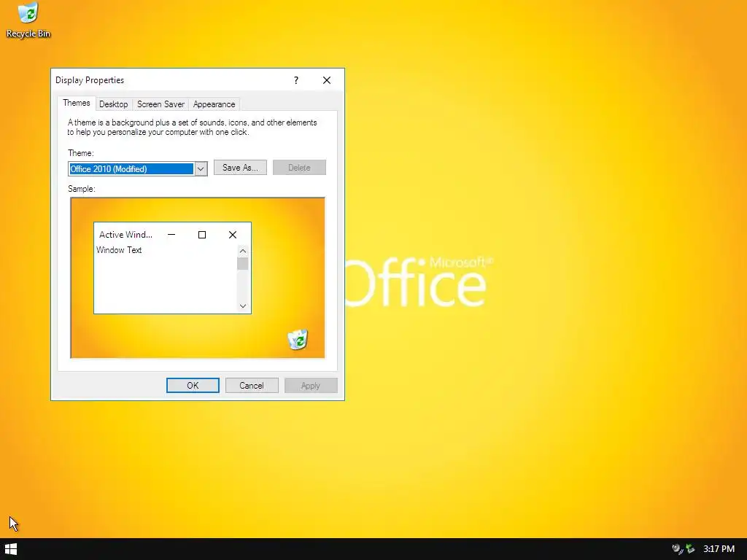Confirm with the OK button
The width and height of the screenshot is (747, 560).
click(193, 385)
